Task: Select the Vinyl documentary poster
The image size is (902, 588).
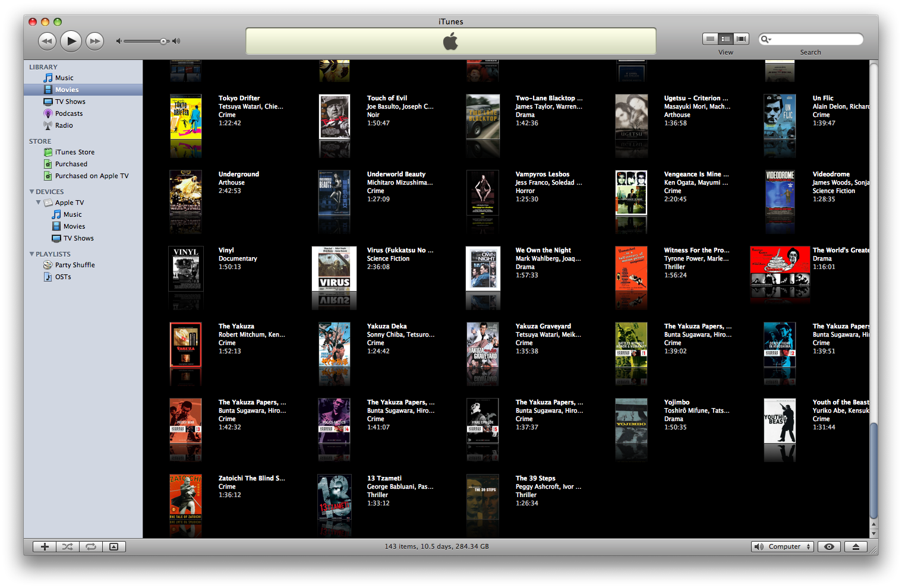Action: [x=186, y=269]
